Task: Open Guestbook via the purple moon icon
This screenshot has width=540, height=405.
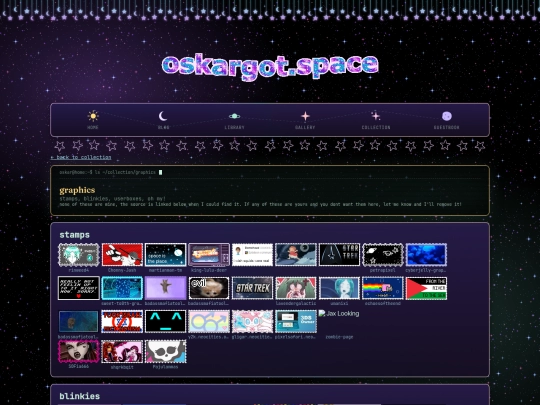Action: (x=447, y=116)
